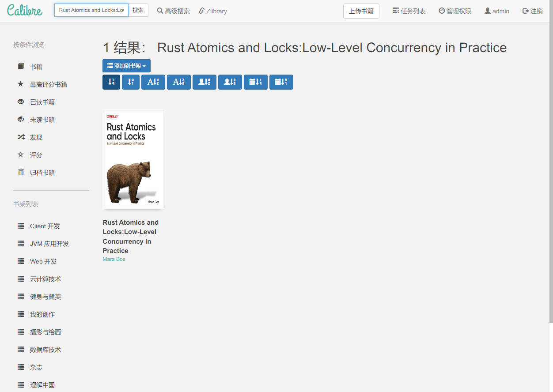Sort by author ascending
This screenshot has height=392, width=553.
pos(205,82)
